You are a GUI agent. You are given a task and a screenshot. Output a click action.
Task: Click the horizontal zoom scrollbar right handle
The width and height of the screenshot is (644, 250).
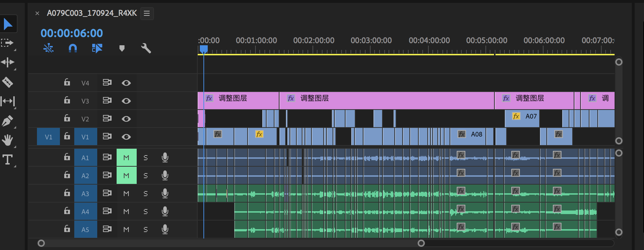pos(421,243)
